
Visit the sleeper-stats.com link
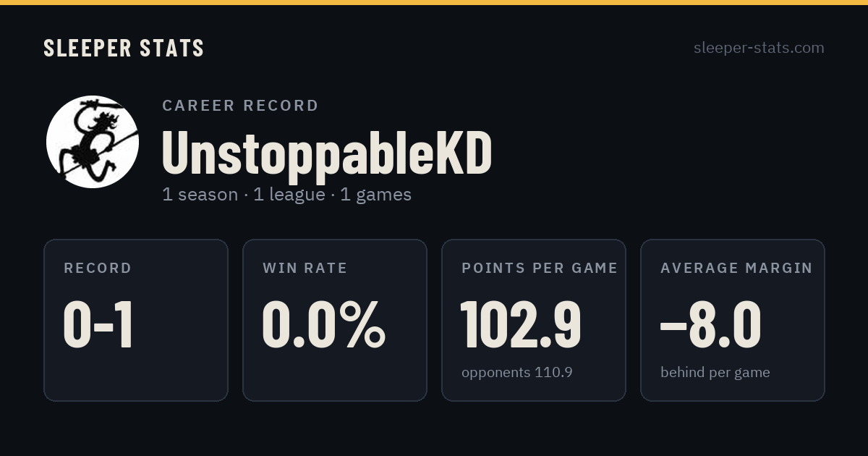(x=759, y=48)
